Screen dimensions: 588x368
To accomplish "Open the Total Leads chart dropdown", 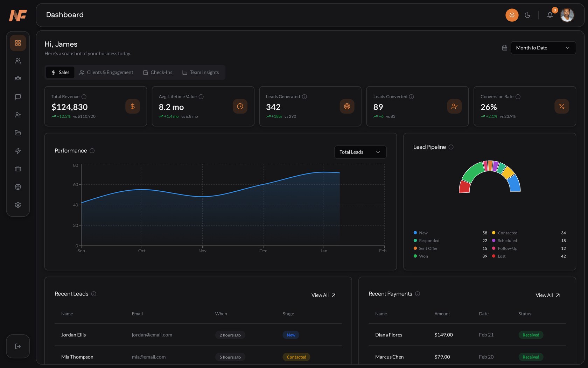I will (x=360, y=152).
